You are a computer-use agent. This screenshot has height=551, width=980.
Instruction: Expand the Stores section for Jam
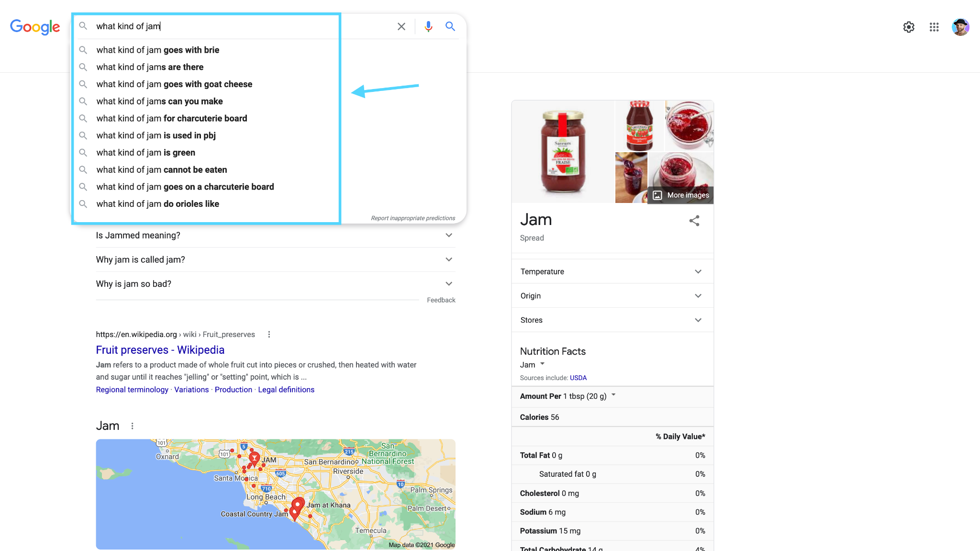coord(699,320)
